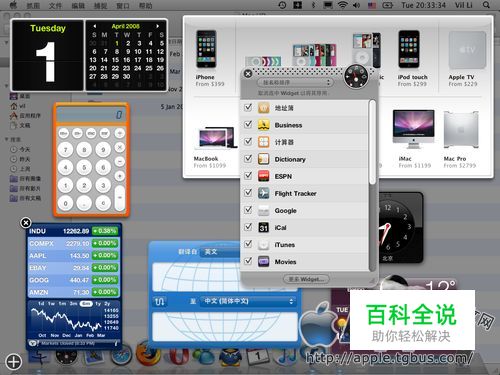The width and height of the screenshot is (500, 375).
Task: Go to next month in calendar widget
Action: pyautogui.click(x=157, y=26)
